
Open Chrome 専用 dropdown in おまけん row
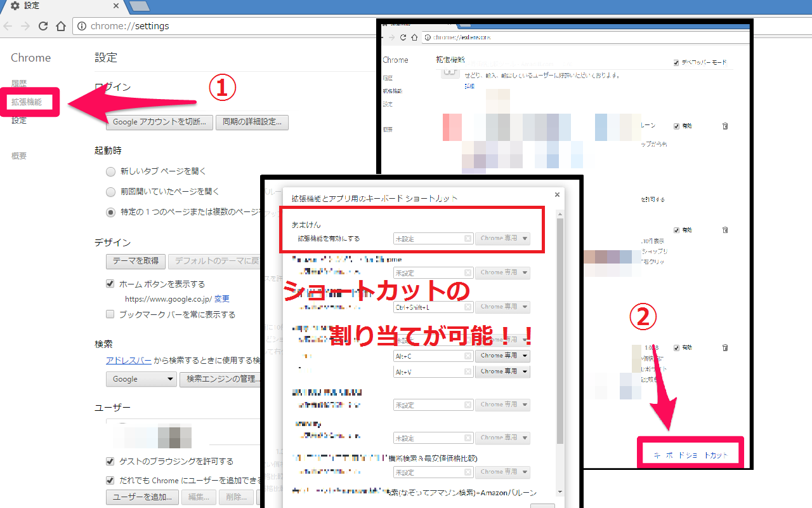[502, 239]
